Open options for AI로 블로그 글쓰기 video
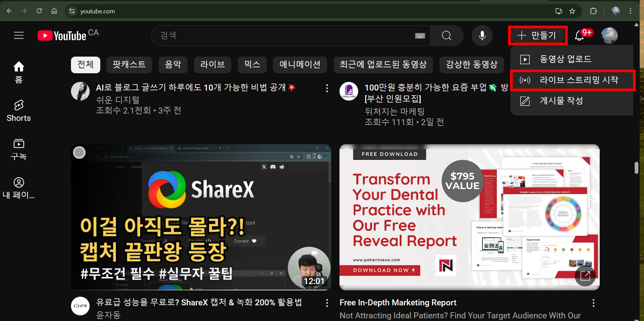 point(327,88)
